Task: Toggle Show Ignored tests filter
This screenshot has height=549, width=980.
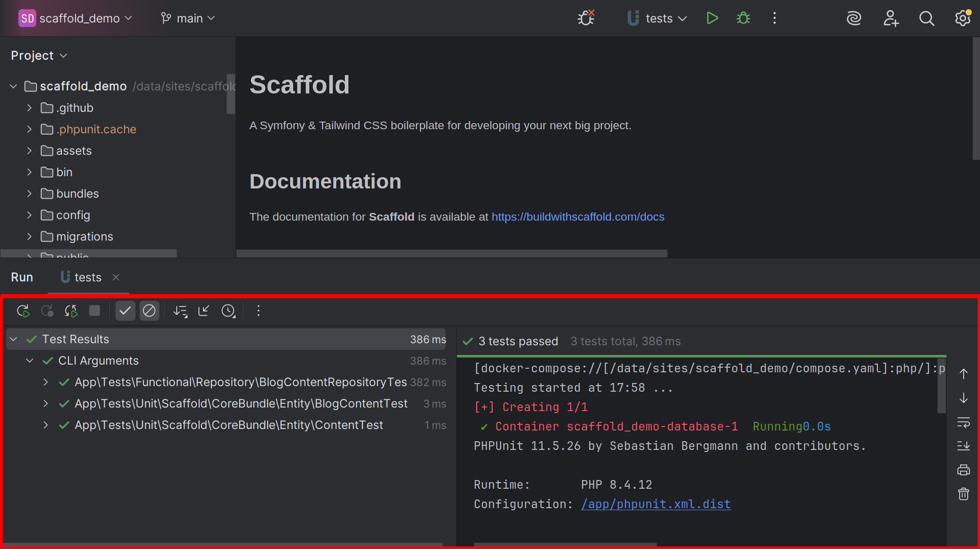Action: [x=149, y=311]
